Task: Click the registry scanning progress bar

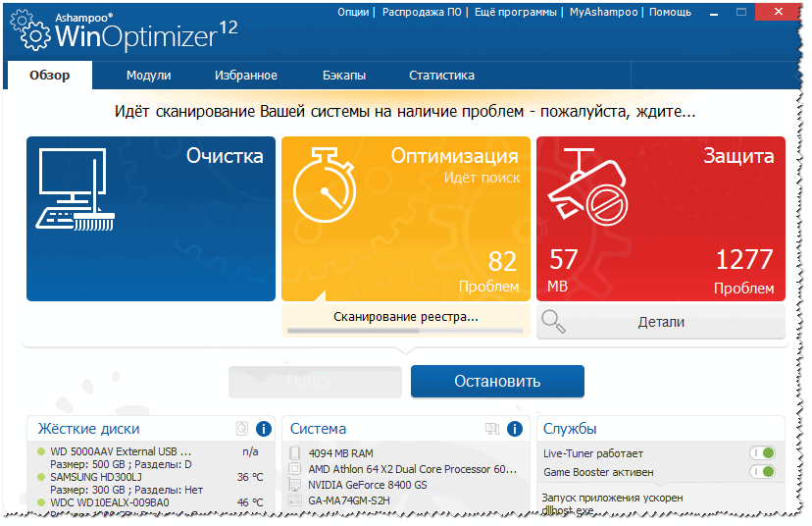Action: (405, 331)
